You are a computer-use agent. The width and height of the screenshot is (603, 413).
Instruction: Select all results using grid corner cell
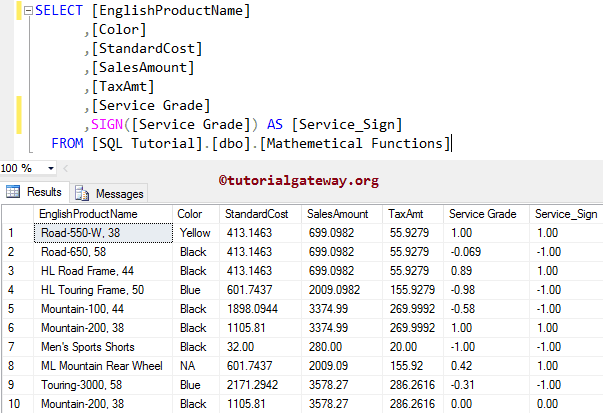pyautogui.click(x=16, y=213)
